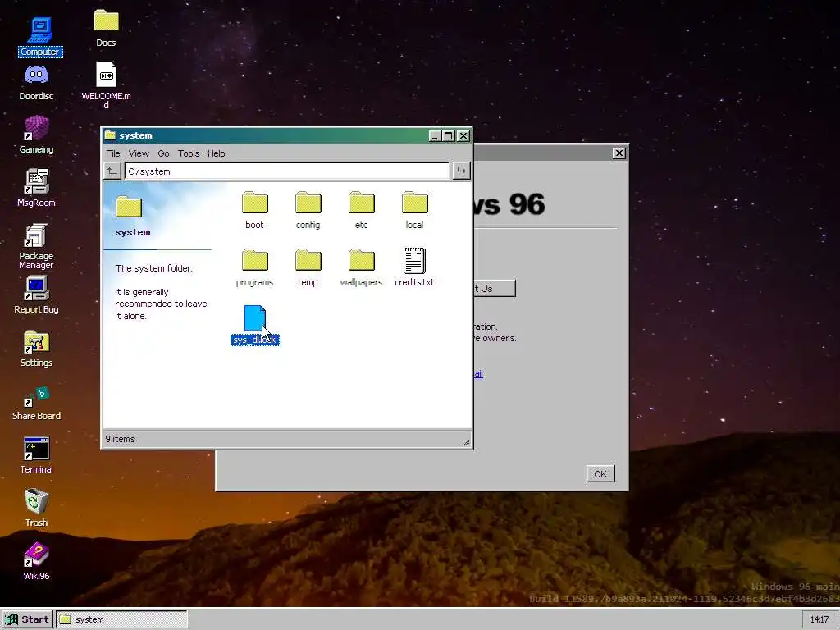
Task: Open the Computer desktop icon
Action: click(39, 36)
